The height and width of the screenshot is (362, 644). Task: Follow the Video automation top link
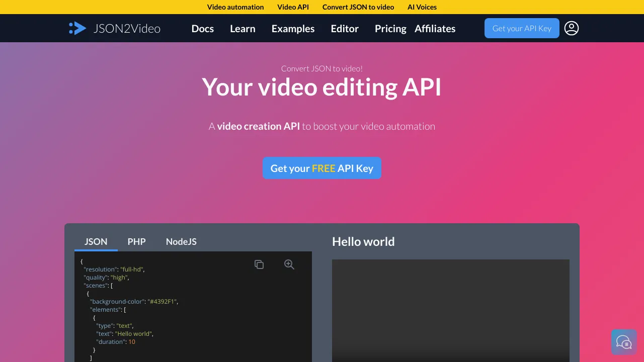click(x=235, y=7)
